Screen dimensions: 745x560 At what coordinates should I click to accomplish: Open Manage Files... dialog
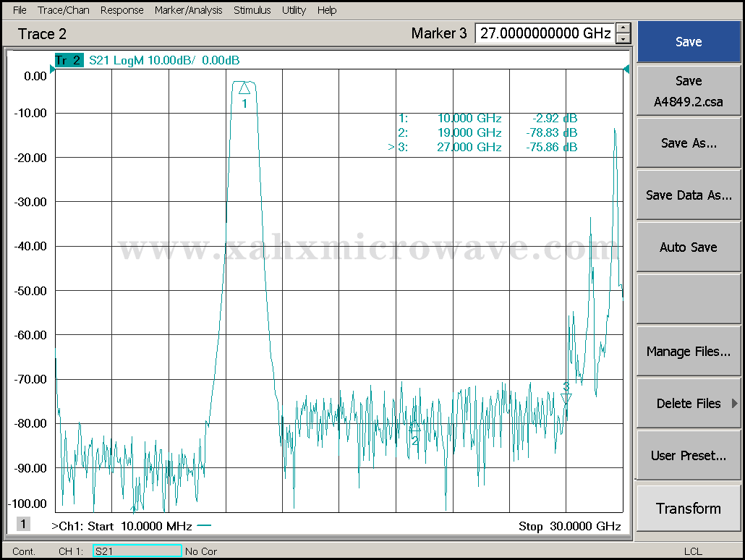[x=689, y=352]
